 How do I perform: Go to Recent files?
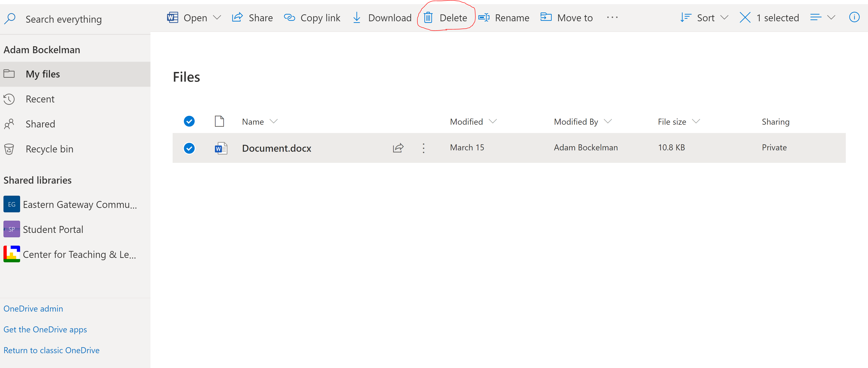40,99
